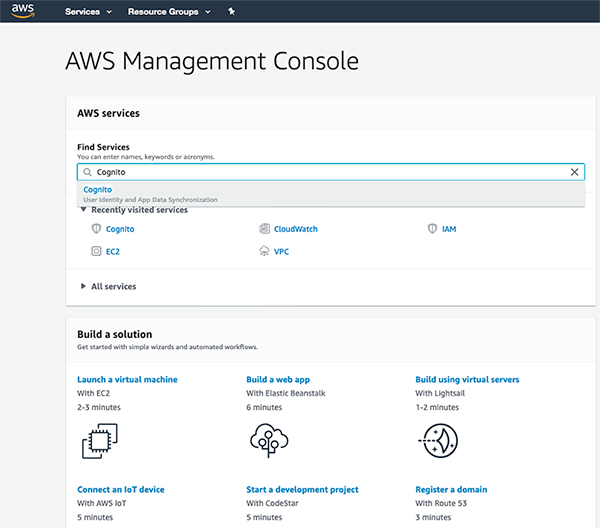Open Register a domain link
The image size is (600, 528).
[x=451, y=490]
